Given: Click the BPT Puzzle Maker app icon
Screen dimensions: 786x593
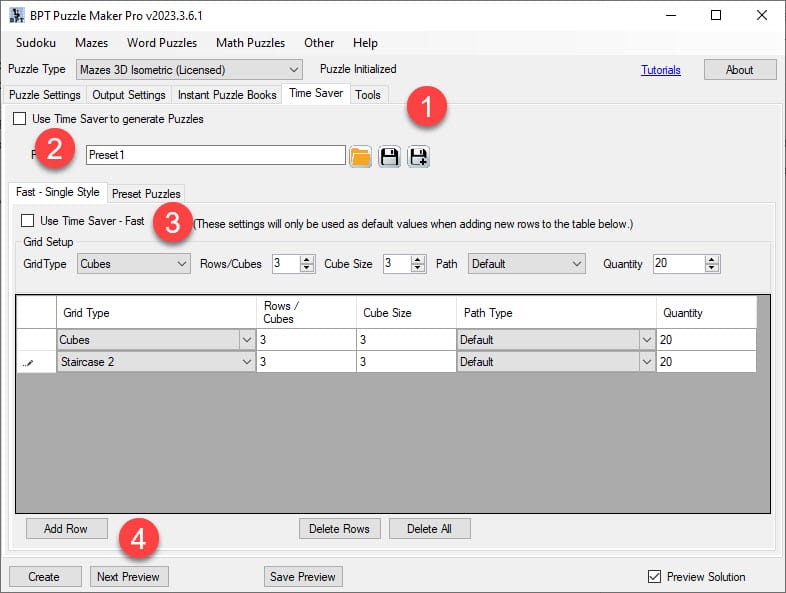Looking at the screenshot, I should coord(17,15).
